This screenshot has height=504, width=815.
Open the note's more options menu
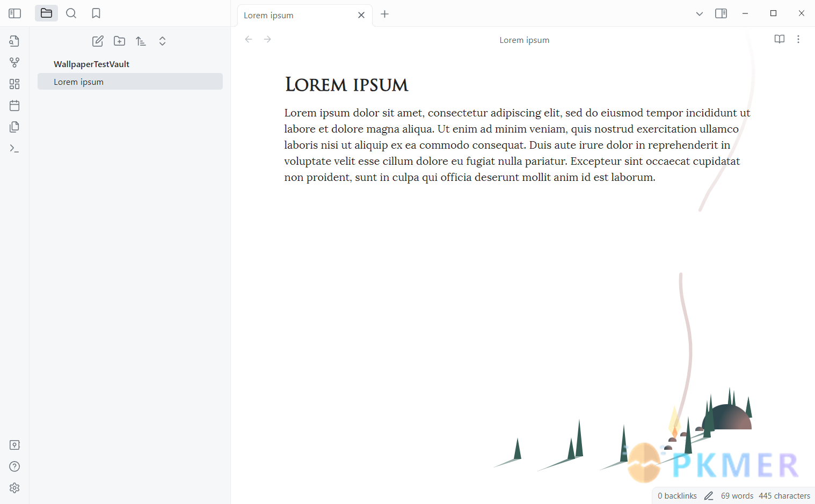click(798, 39)
